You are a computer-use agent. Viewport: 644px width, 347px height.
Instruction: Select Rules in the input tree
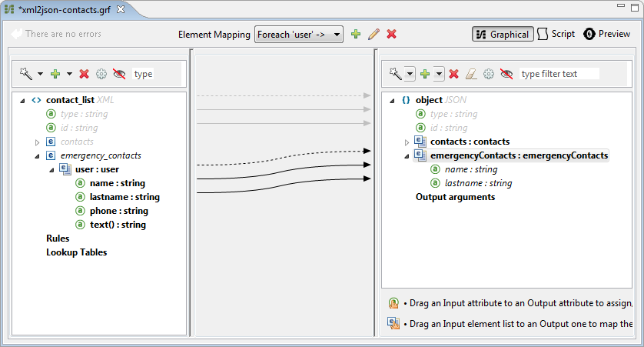pos(58,239)
